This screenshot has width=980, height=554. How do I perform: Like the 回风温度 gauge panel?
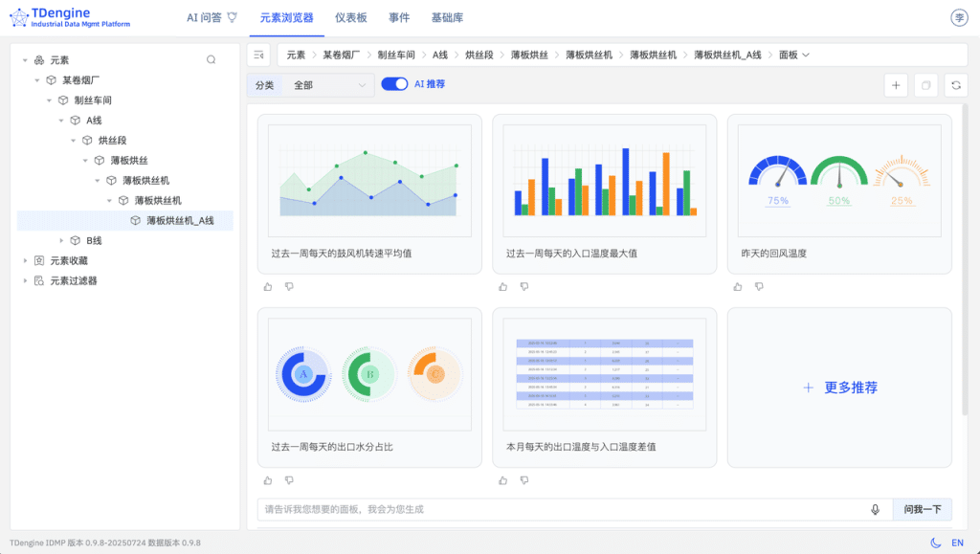(x=737, y=286)
